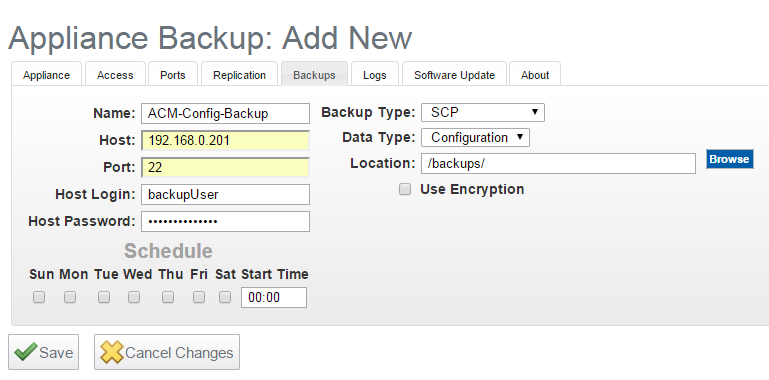
Task: Go to the Logs tab
Action: pos(375,74)
